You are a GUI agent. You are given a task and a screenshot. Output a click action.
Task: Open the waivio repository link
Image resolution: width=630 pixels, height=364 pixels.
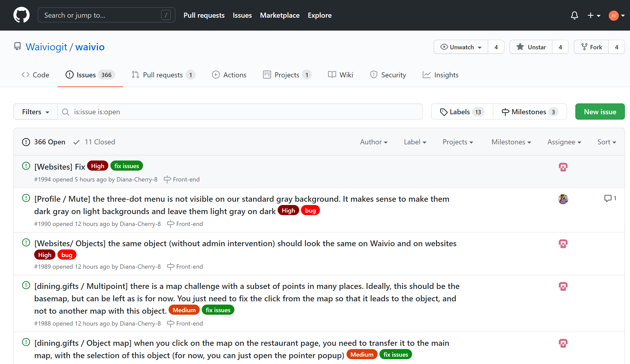tap(90, 47)
